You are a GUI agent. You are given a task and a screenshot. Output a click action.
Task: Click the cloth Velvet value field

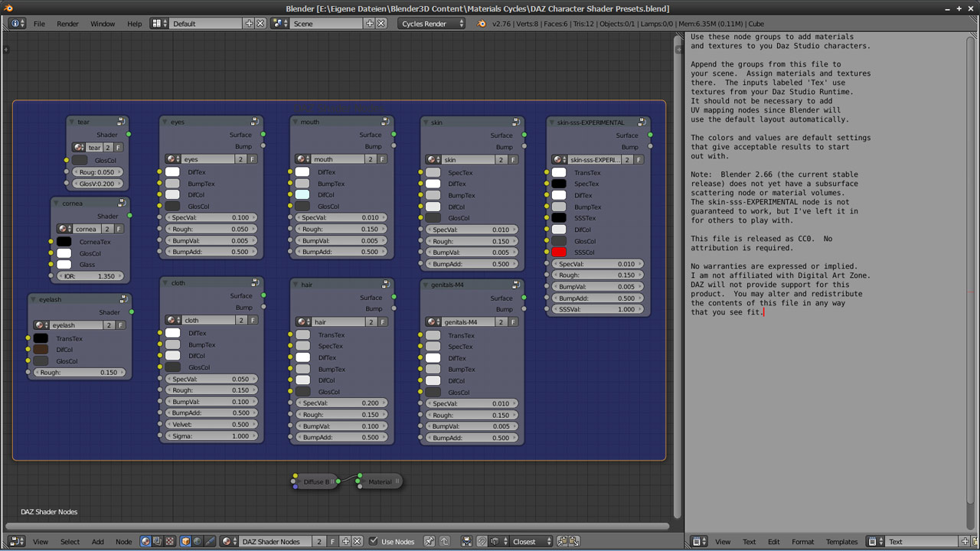[x=211, y=424]
